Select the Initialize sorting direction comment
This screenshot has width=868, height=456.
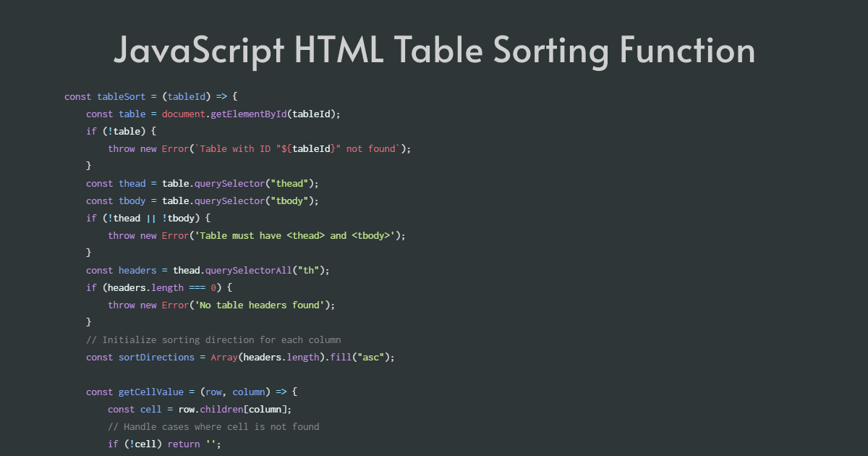(213, 339)
